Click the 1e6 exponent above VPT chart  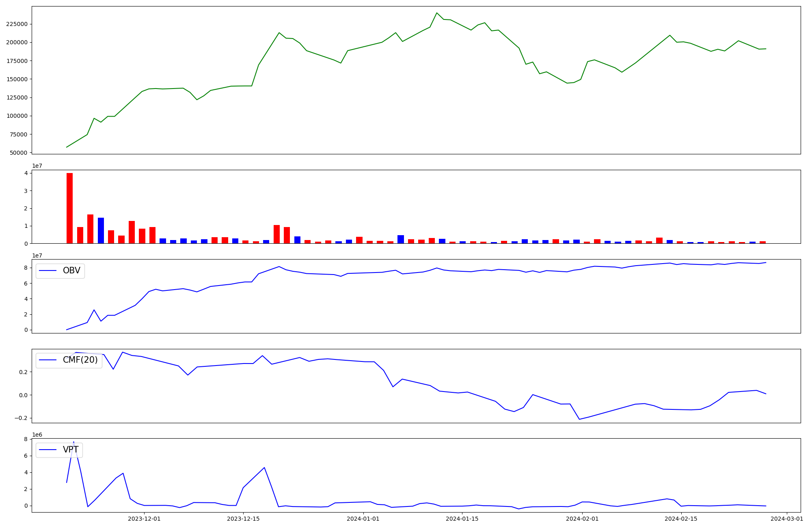click(x=37, y=435)
